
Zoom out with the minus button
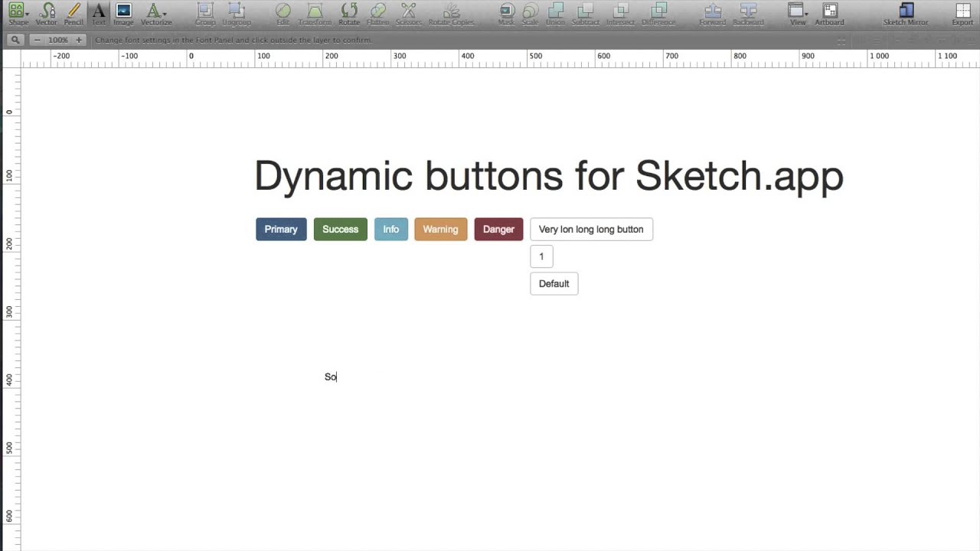click(37, 40)
